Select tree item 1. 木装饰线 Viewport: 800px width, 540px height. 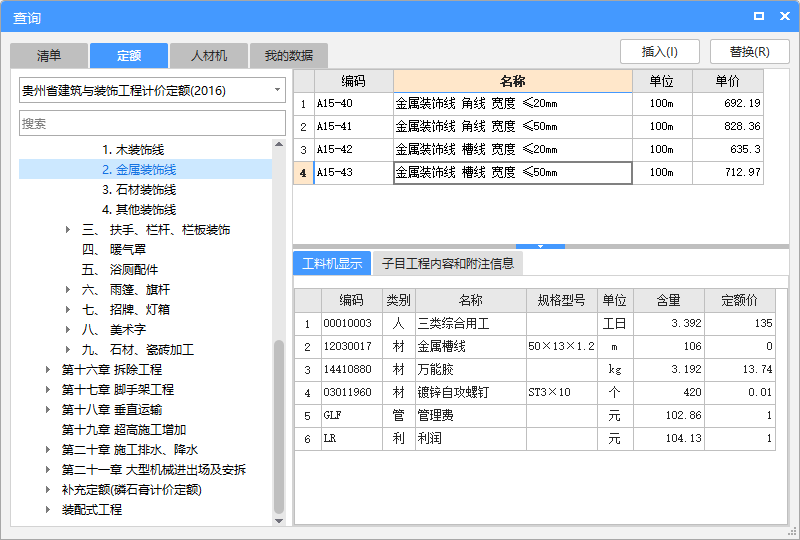[133, 150]
